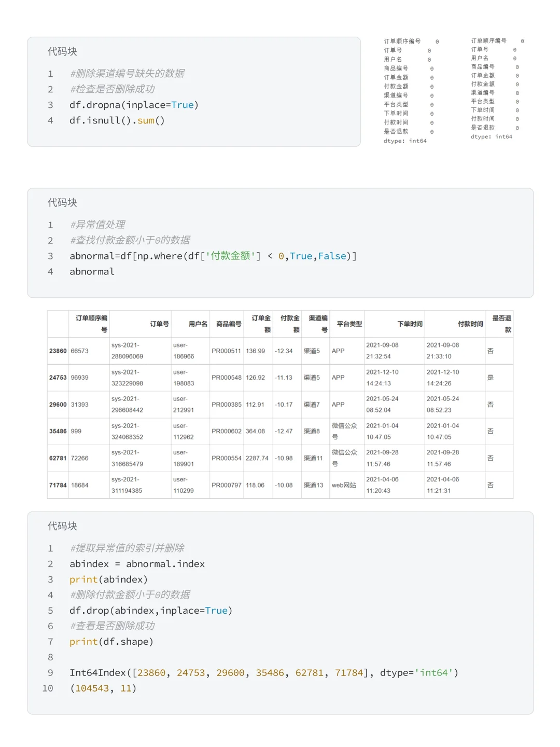This screenshot has width=560, height=747.
Task: Click the df.drop(abindex,inplace=True) line
Action: 151,611
